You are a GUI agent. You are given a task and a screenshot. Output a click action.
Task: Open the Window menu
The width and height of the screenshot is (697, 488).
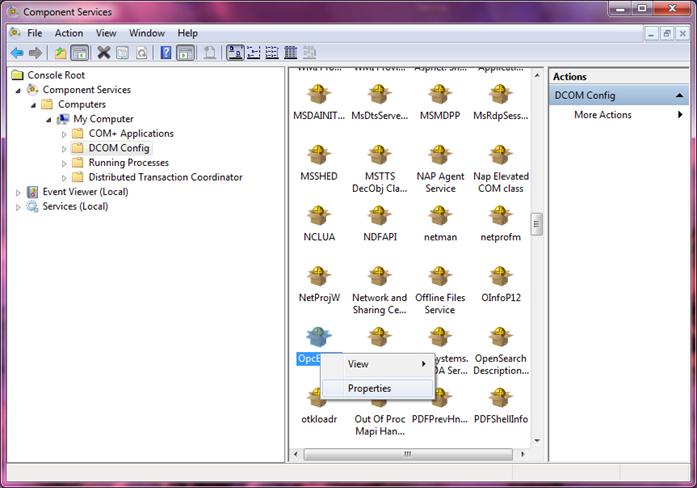[147, 33]
